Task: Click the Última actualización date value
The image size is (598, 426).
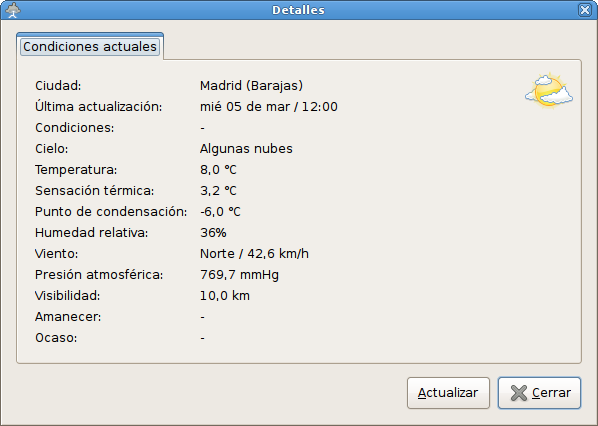Action: [x=269, y=106]
